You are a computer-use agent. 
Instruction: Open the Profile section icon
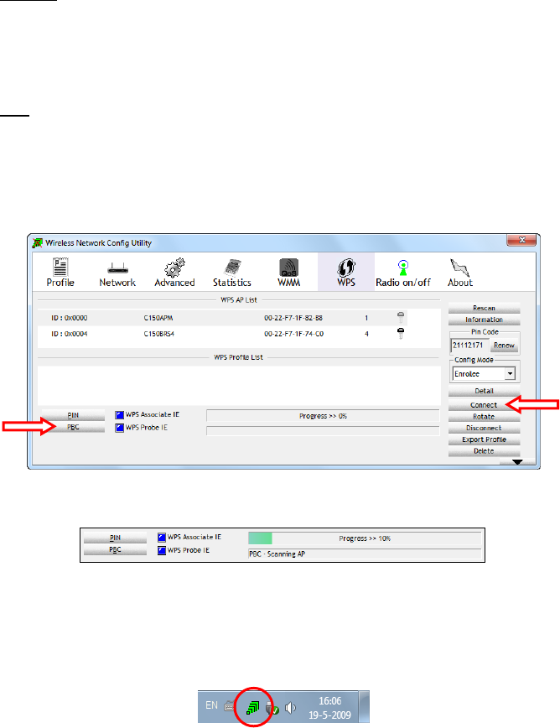[x=60, y=273]
